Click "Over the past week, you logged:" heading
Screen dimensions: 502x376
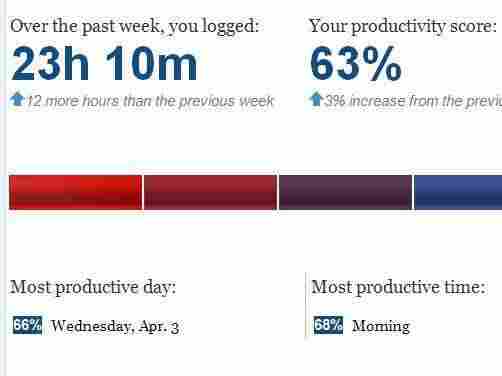tap(134, 26)
